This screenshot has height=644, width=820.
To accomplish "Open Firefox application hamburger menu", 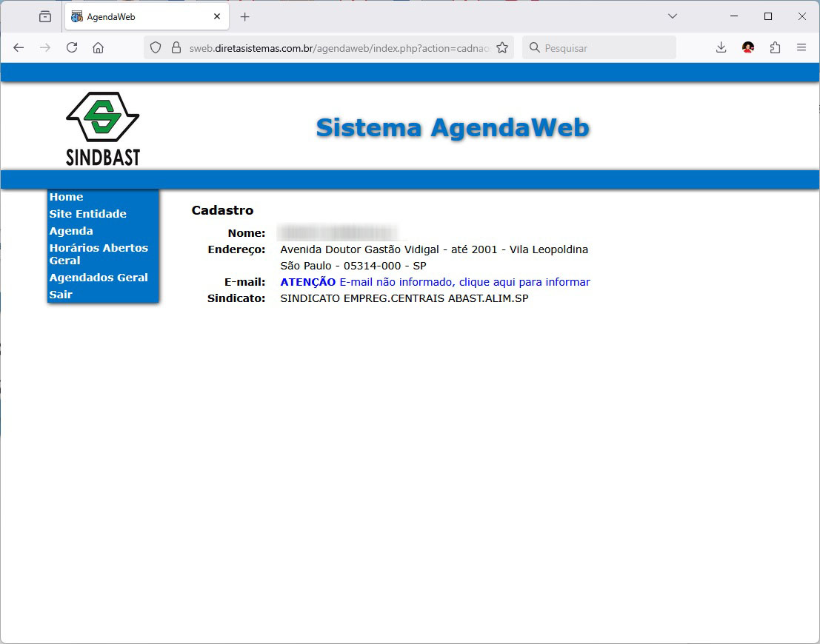I will point(801,47).
